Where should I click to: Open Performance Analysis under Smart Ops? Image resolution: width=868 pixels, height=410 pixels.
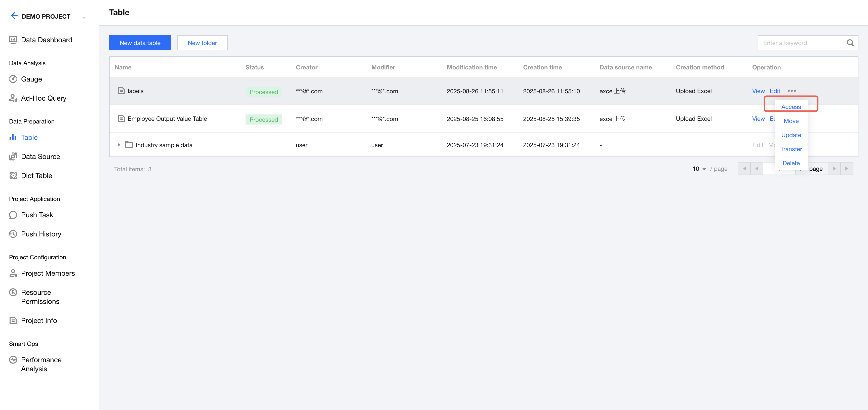41,364
